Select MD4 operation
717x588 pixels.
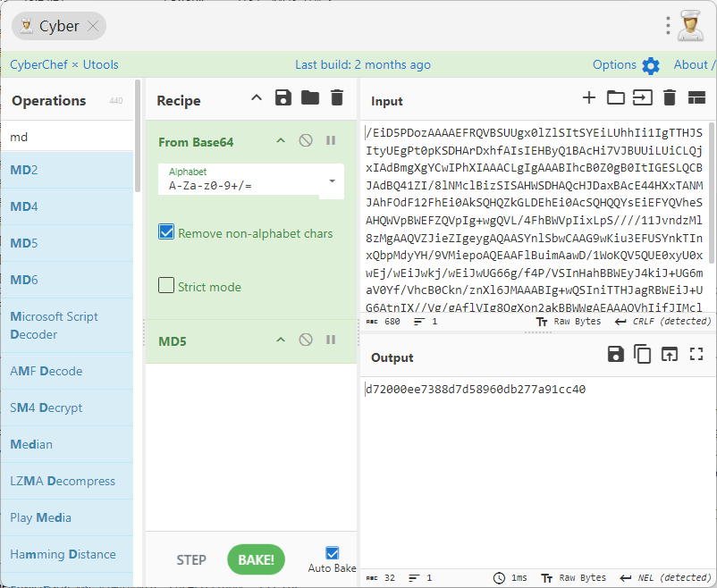click(x=67, y=206)
